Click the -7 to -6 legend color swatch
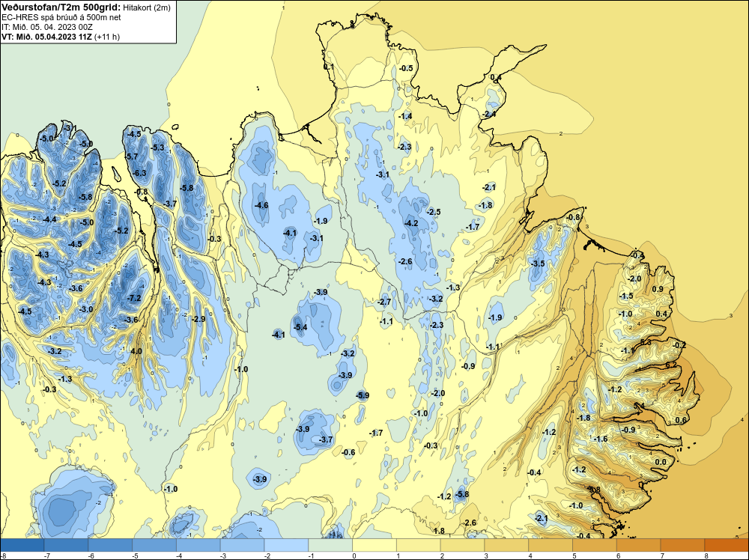Viewport: 749px width, 560px height. 66,545
